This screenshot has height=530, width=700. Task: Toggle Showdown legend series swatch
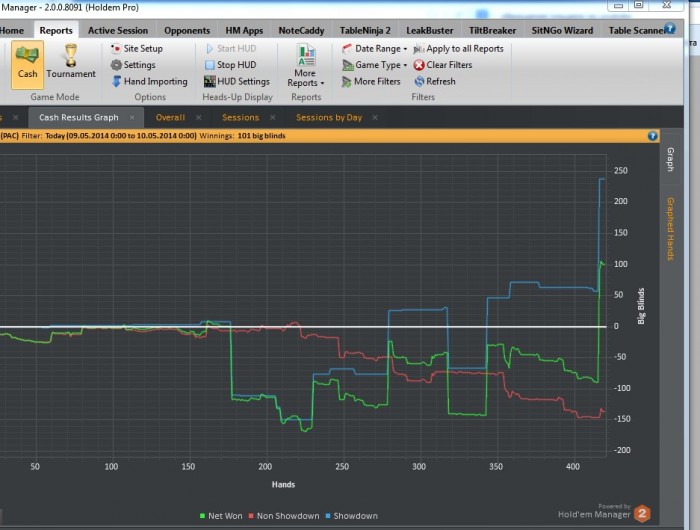pyautogui.click(x=328, y=516)
